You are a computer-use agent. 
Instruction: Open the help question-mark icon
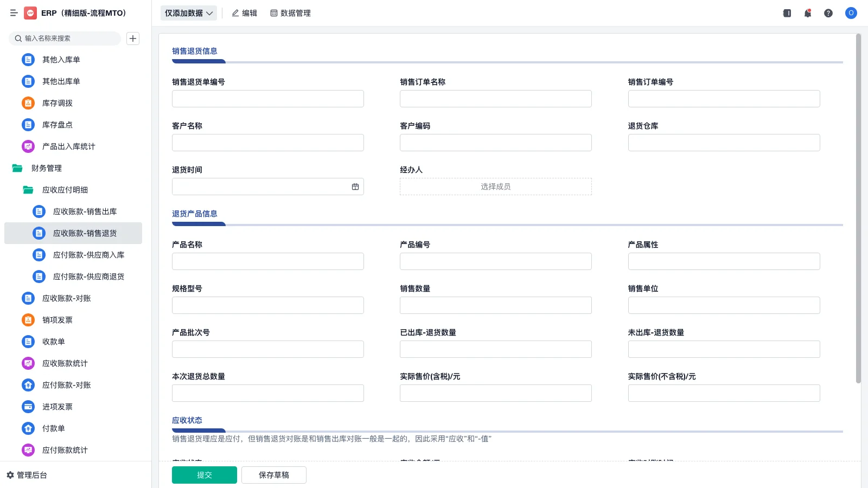pos(828,13)
